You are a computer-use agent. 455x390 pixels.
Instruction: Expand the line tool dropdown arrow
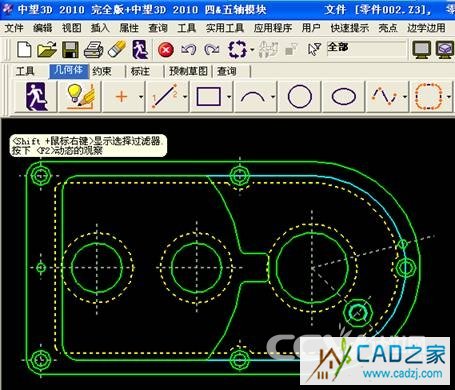[x=185, y=97]
